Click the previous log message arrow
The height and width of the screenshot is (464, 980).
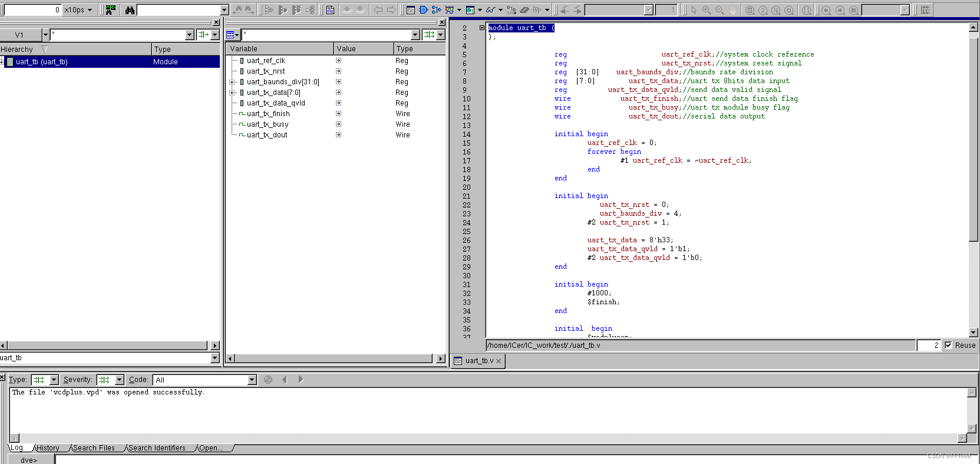[x=285, y=380]
